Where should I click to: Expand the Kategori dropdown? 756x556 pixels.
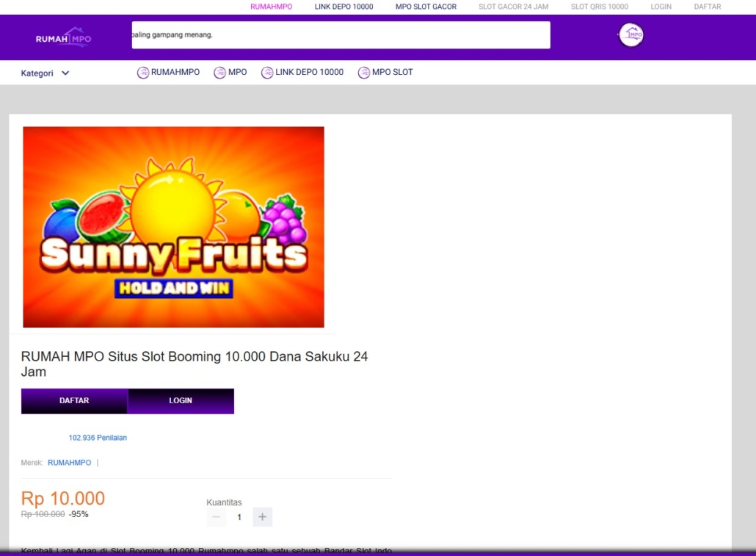[x=45, y=73]
